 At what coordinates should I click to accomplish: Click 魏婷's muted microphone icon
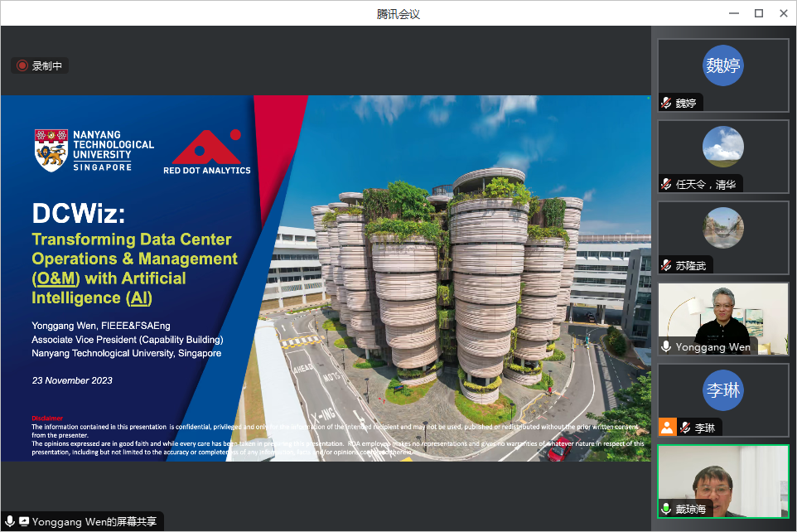666,103
